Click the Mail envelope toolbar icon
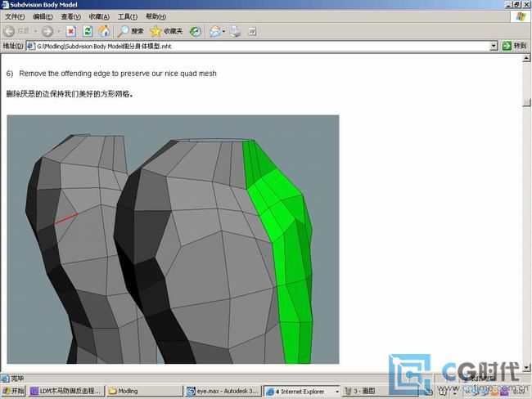 tap(214, 32)
